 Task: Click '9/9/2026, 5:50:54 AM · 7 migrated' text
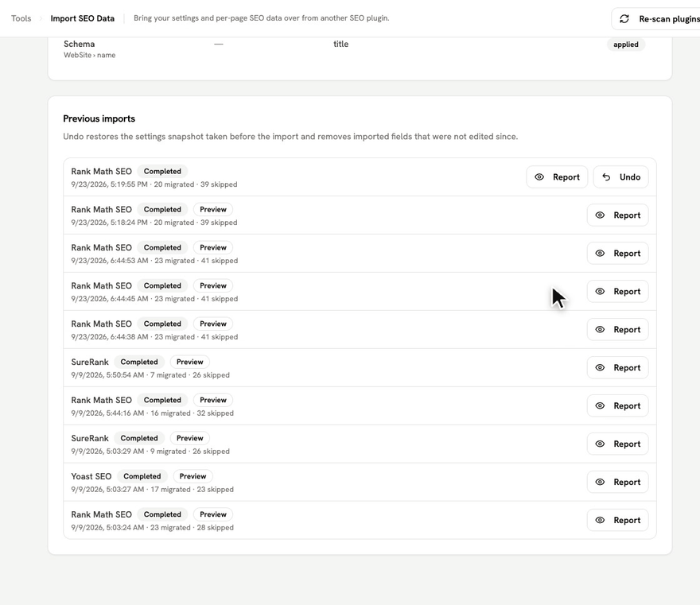click(x=129, y=375)
